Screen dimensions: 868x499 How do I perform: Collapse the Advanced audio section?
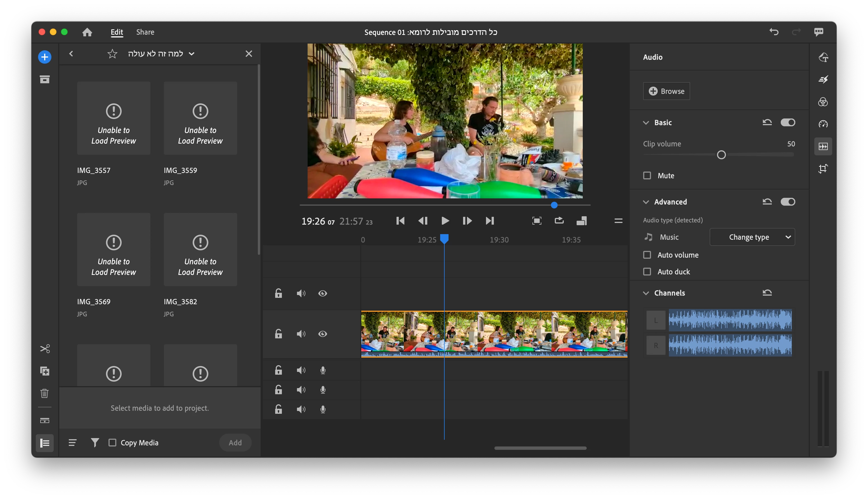click(x=646, y=202)
